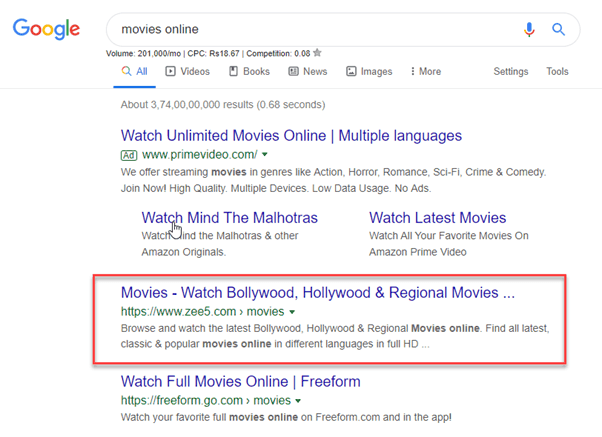
Task: Click the Google logo
Action: [x=46, y=29]
